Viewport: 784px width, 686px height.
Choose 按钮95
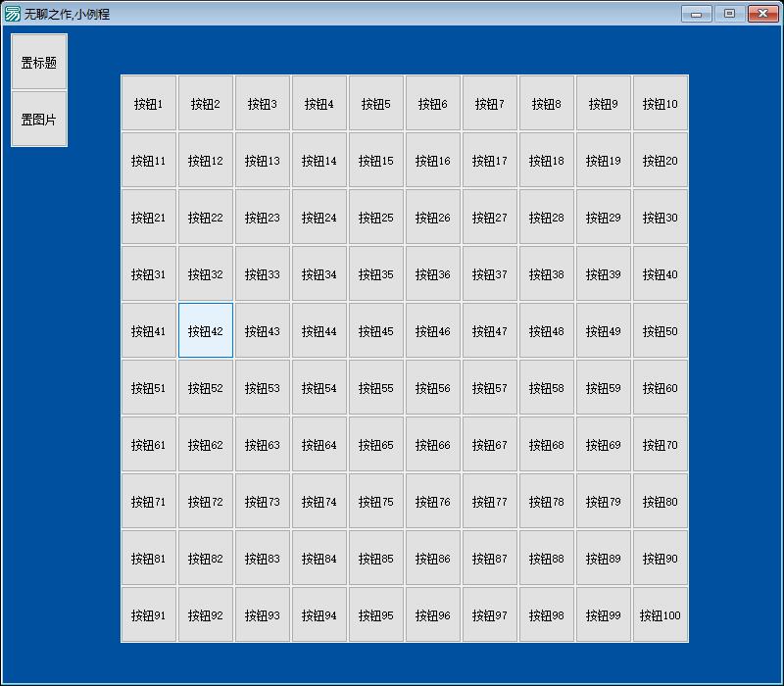coord(376,614)
